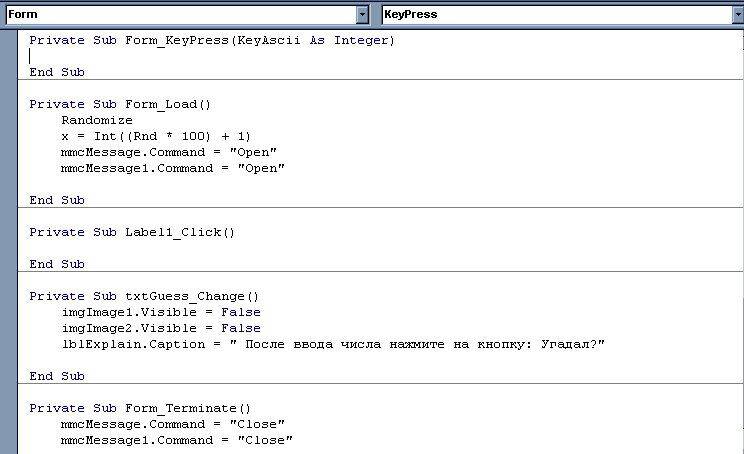Viewport: 744px width, 454px height.
Task: Click mmcMessage1.Command = "Open" line
Action: [173, 168]
